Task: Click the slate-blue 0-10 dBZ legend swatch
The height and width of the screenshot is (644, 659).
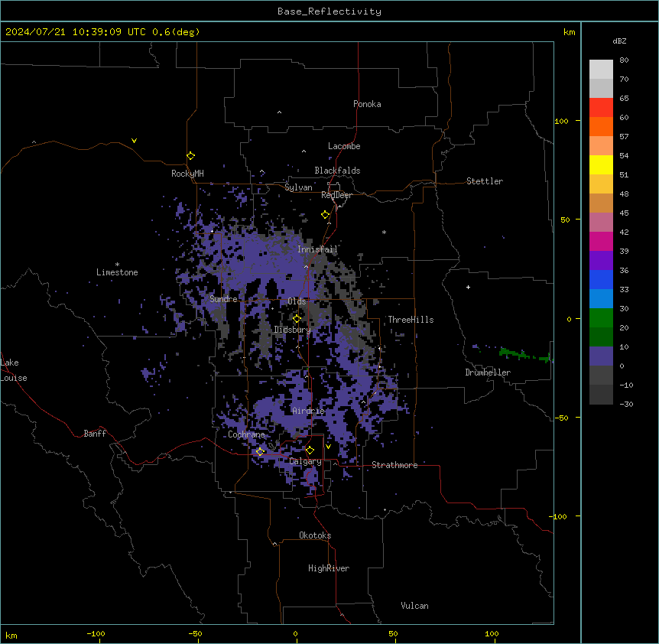Action: (x=601, y=356)
